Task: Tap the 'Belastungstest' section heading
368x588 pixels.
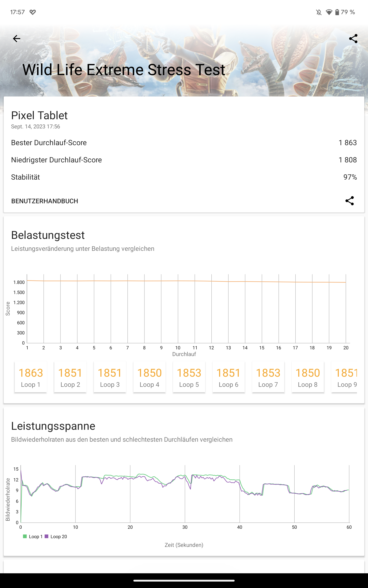Action: tap(48, 235)
